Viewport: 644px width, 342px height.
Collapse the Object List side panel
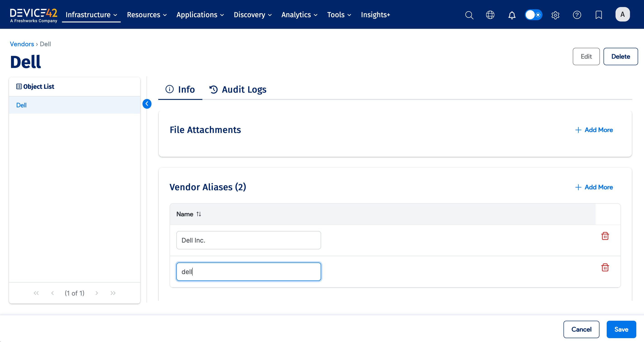pos(147,104)
